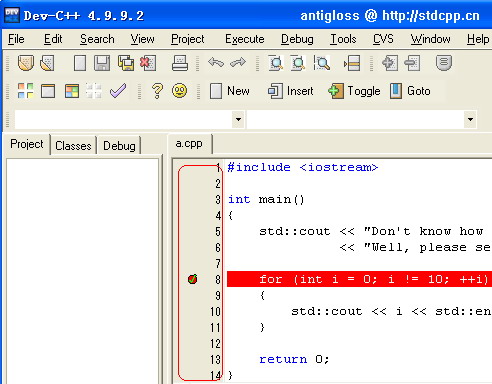Click the Insert button

[x=291, y=91]
